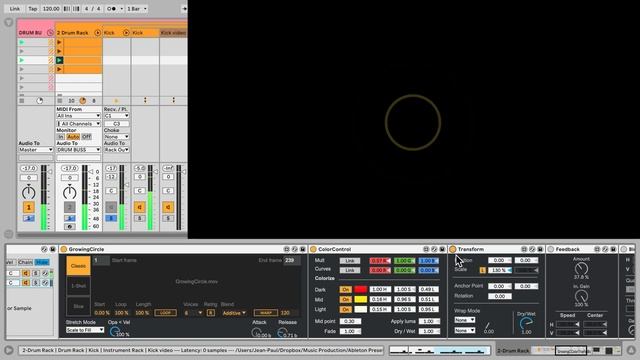This screenshot has height=360, width=640.
Task: Toggle Drum Rack track activator button 2
Action: click(69, 207)
